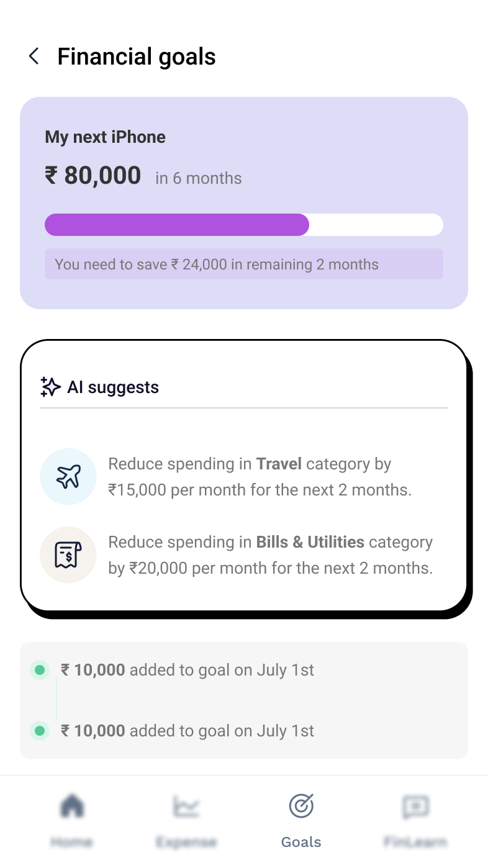The width and height of the screenshot is (488, 868).
Task: Switch to the Expense tab label
Action: click(186, 842)
